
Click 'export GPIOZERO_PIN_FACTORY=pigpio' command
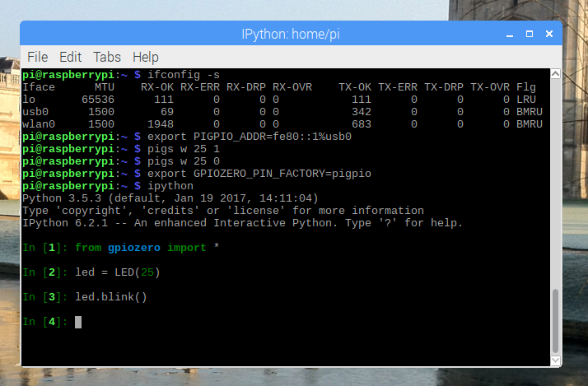(259, 174)
